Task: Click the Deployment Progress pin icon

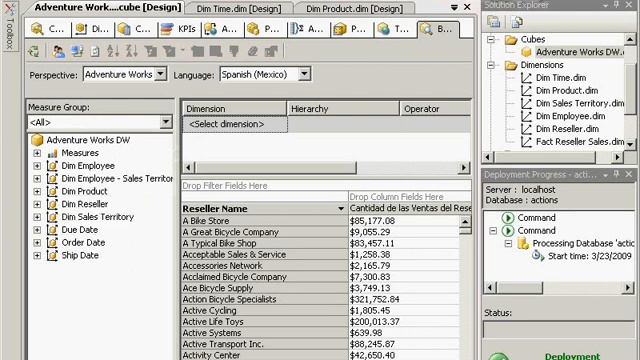Action: click(x=616, y=174)
